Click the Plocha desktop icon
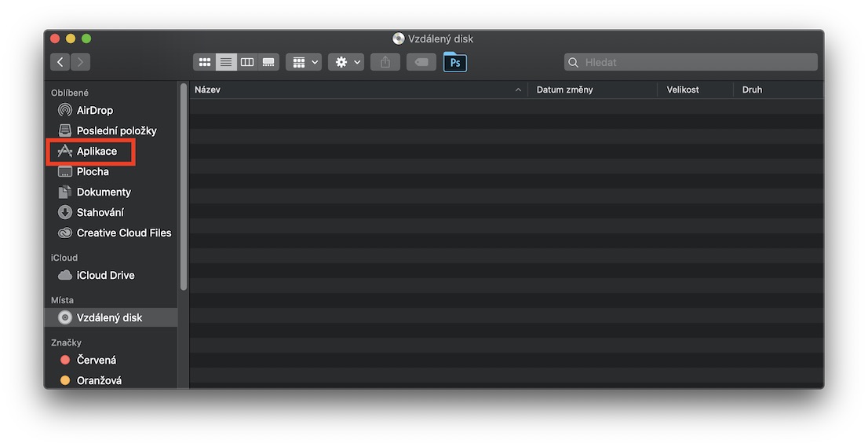Image resolution: width=868 pixels, height=447 pixels. (x=65, y=172)
